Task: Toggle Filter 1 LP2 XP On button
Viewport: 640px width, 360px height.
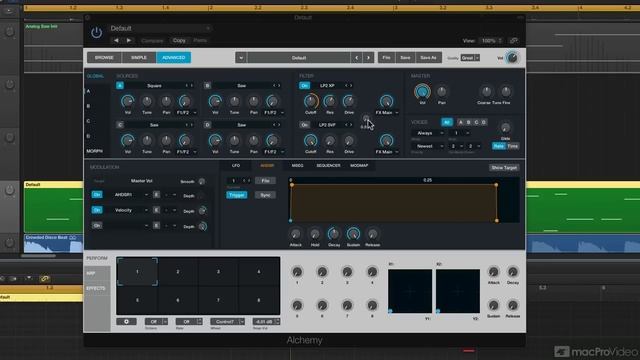Action: (x=304, y=85)
